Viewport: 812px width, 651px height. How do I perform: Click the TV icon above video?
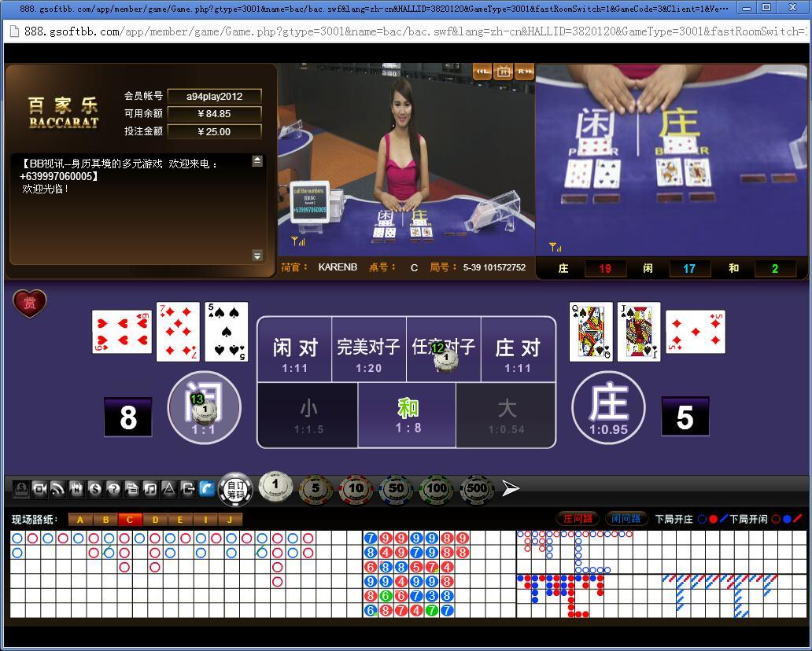[x=504, y=72]
